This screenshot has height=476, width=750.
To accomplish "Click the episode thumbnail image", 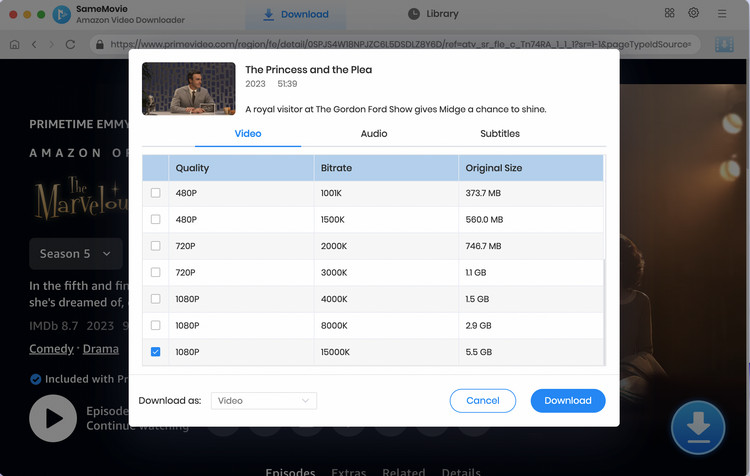I will click(188, 89).
